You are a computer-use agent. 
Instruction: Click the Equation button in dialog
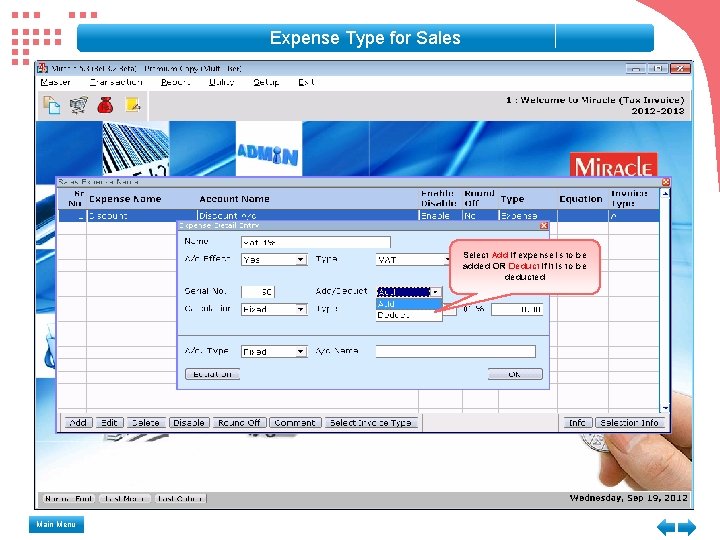tap(213, 374)
